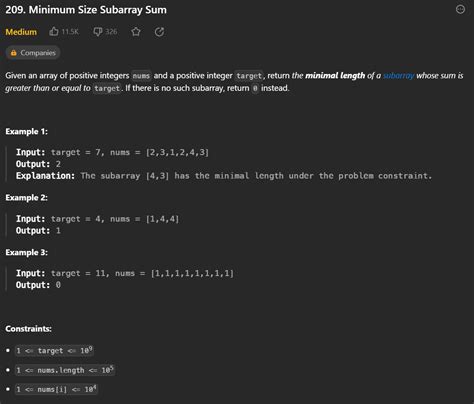This screenshot has width=474, height=404.
Task: Click the thumbs up like icon
Action: coord(54,32)
